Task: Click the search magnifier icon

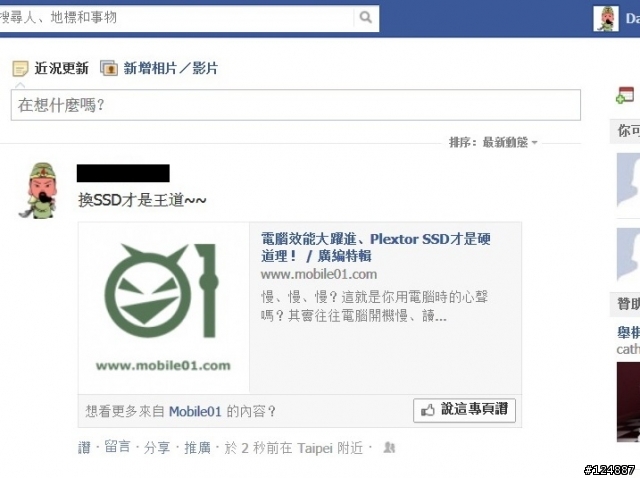Action: point(365,17)
